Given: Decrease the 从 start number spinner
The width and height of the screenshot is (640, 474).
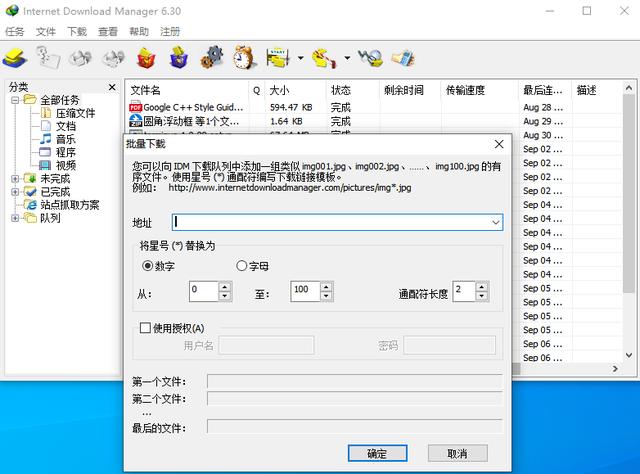Looking at the screenshot, I should tap(224, 296).
